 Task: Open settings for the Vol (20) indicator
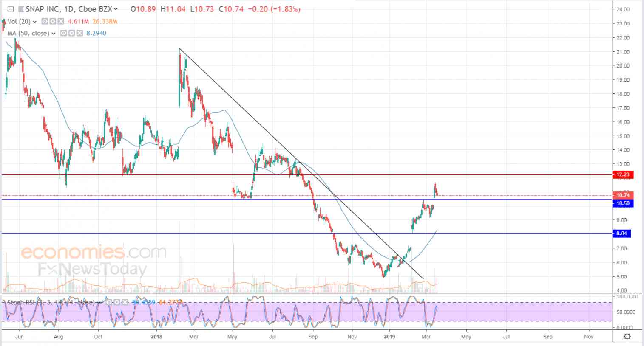(x=52, y=22)
